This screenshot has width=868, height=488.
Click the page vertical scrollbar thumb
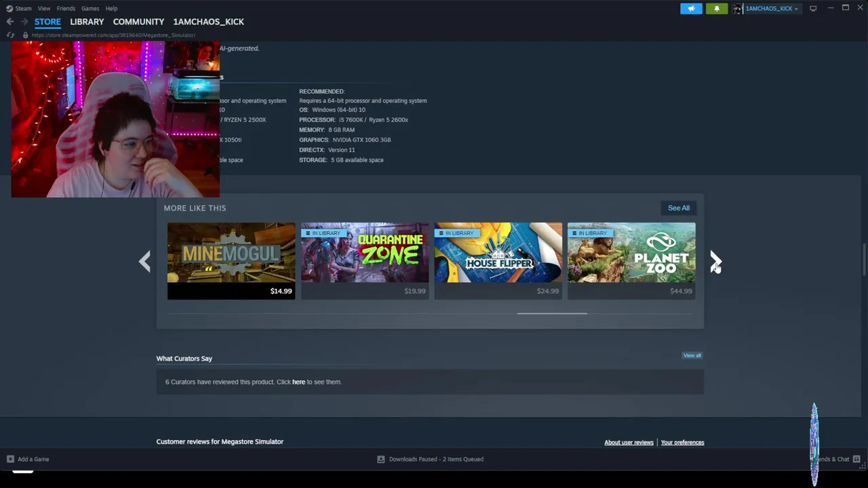(x=864, y=259)
